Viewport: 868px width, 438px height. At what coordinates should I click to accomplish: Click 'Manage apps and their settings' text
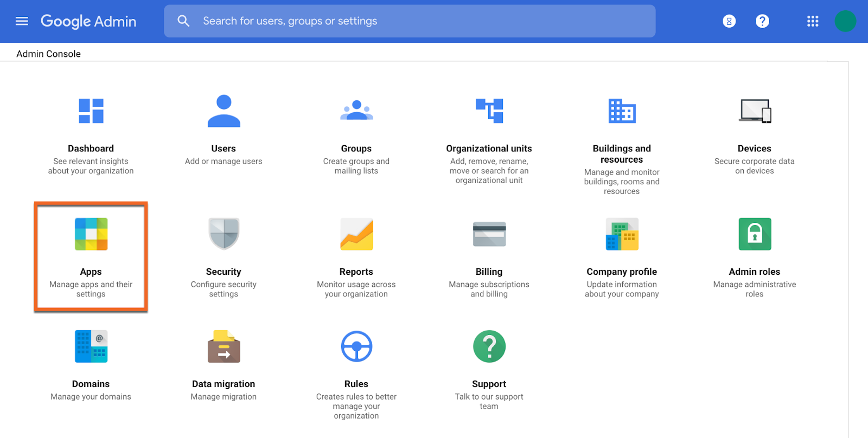click(x=91, y=289)
